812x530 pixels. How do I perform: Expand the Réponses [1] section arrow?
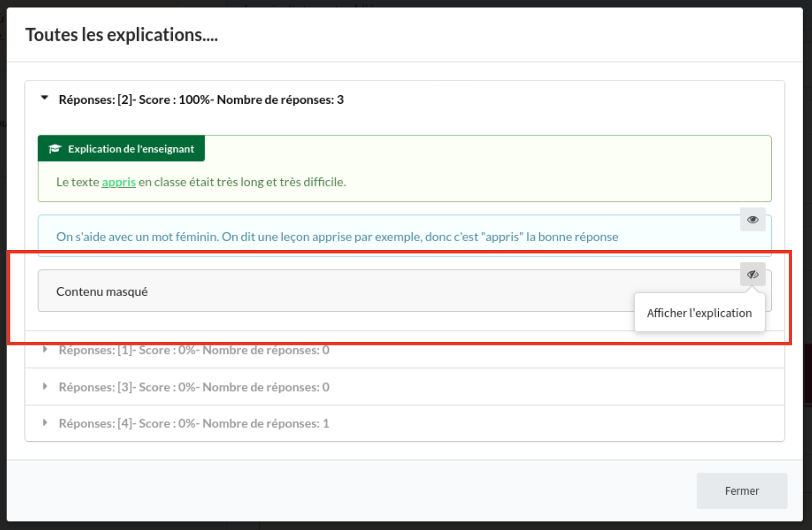(45, 349)
